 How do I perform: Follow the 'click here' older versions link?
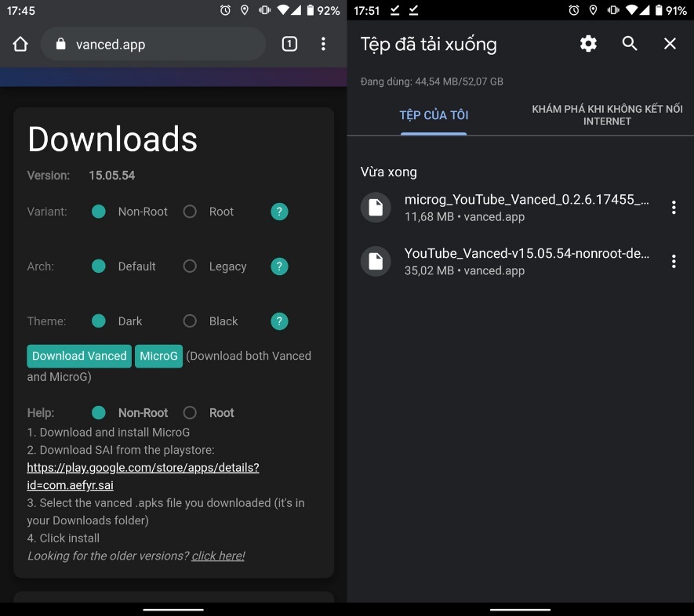[x=218, y=556]
